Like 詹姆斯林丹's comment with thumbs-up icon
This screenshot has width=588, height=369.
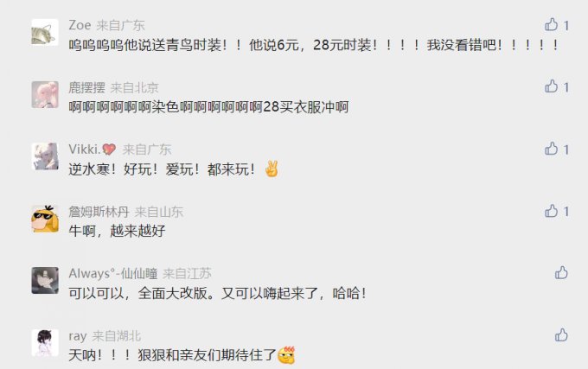coord(552,211)
